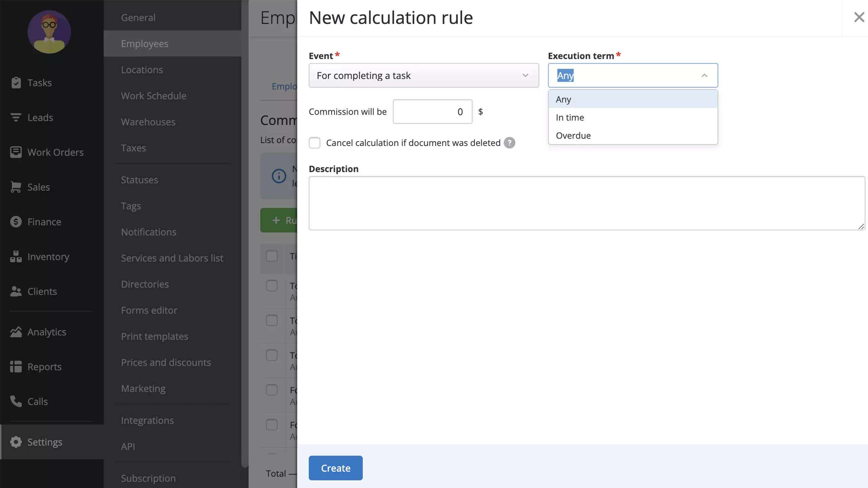
Task: Collapse the Execution term dropdown
Action: click(704, 75)
